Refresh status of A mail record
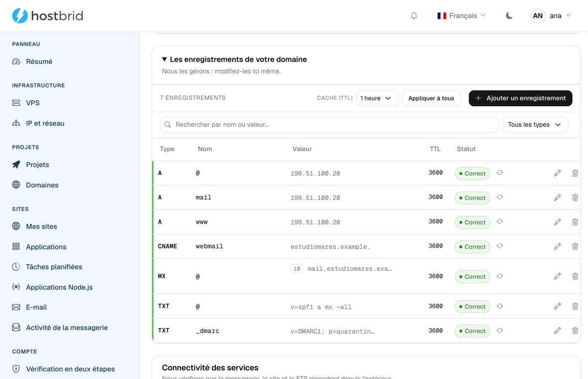The width and height of the screenshot is (588, 379). (x=499, y=197)
